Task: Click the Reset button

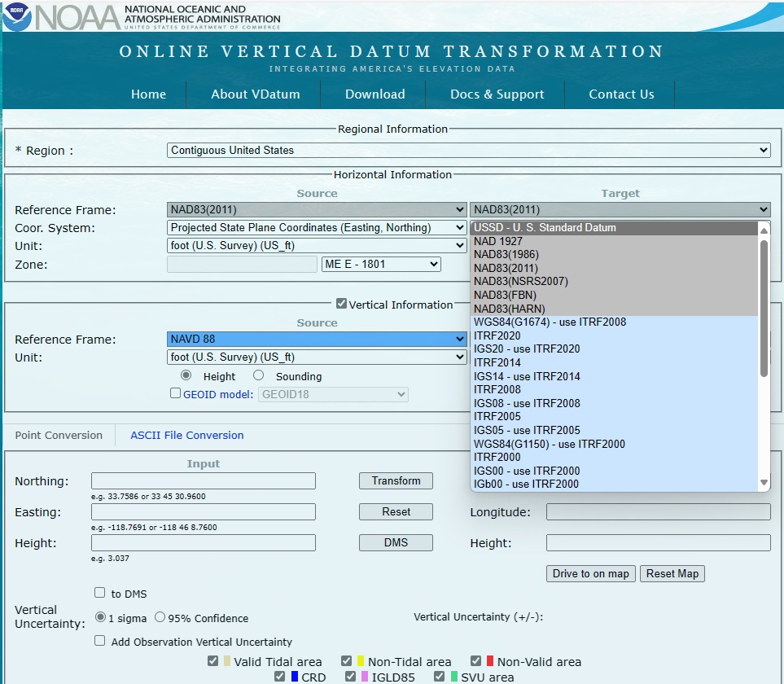Action: coord(396,511)
